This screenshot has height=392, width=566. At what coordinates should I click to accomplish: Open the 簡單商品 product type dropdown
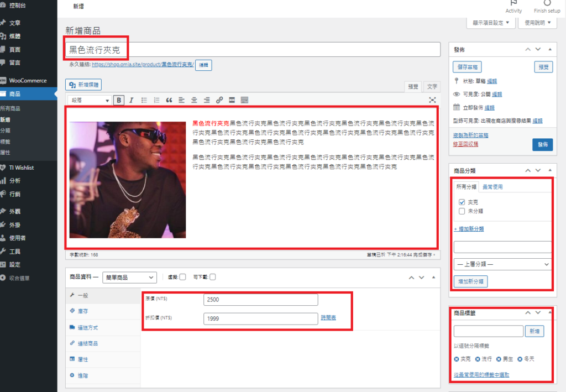(128, 278)
